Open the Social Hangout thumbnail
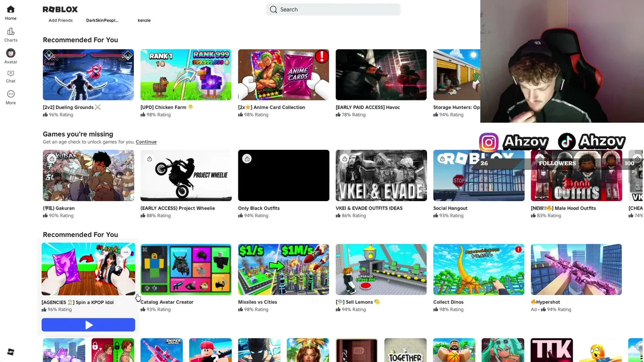The width and height of the screenshot is (644, 362). (478, 175)
